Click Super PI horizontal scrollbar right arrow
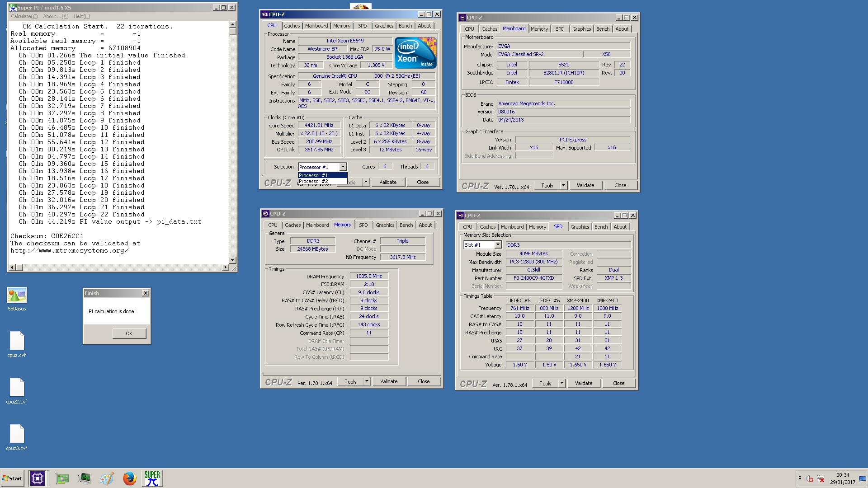This screenshot has width=868, height=488. 225,267
